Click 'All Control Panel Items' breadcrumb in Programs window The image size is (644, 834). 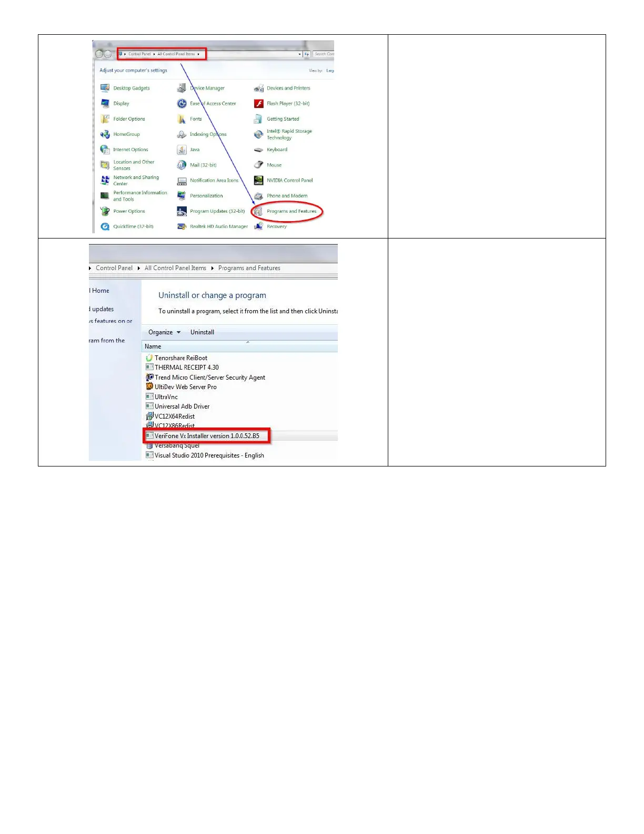(175, 268)
